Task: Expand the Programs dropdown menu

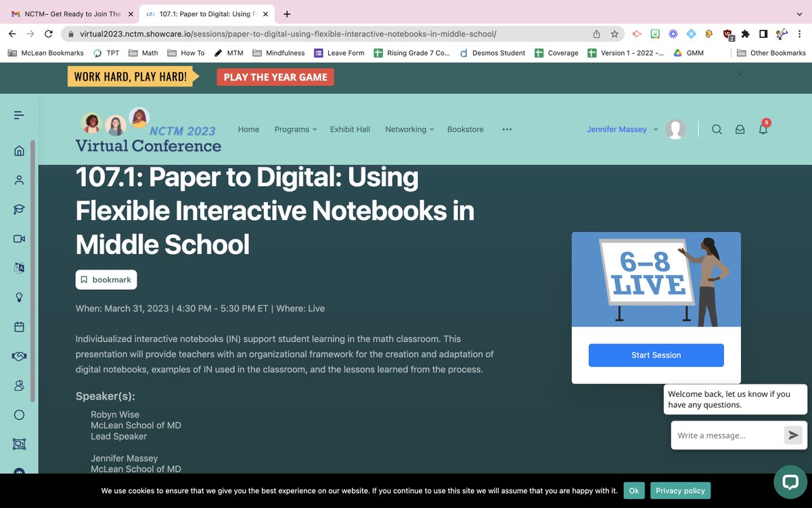Action: [296, 129]
